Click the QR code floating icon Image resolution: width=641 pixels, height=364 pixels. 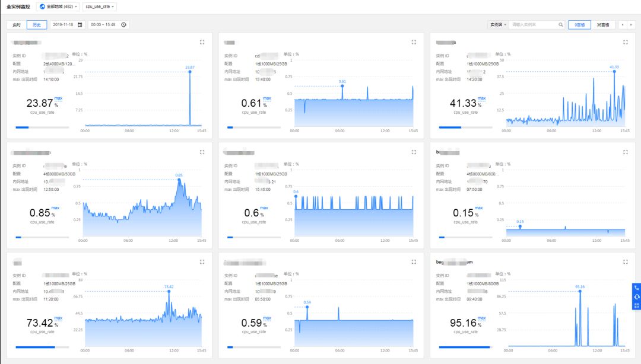click(636, 305)
